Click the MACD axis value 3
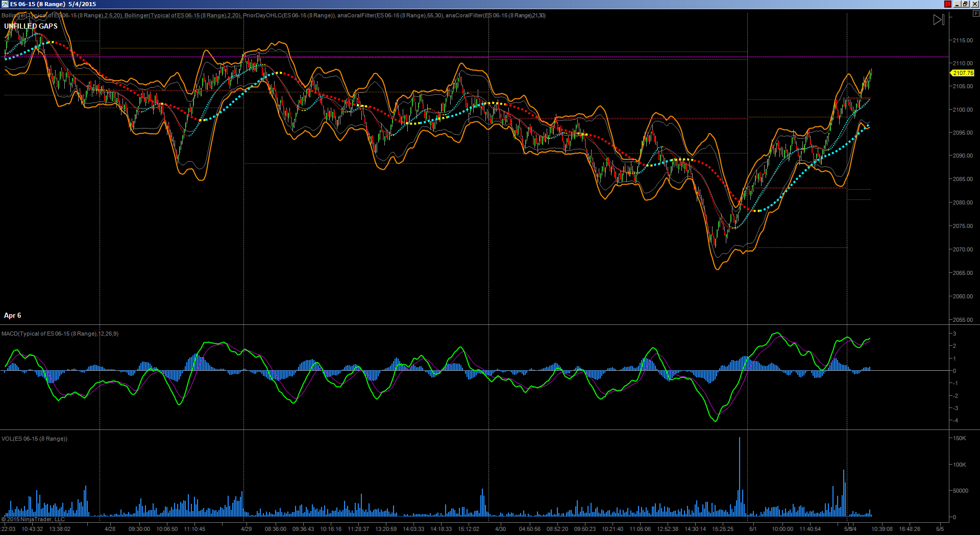 click(x=954, y=334)
